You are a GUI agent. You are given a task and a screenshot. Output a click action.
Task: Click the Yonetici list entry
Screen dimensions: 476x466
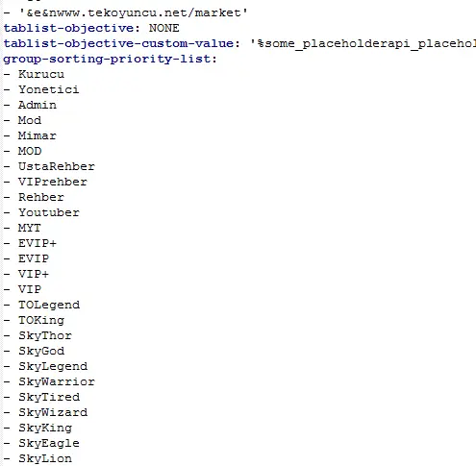tap(49, 89)
